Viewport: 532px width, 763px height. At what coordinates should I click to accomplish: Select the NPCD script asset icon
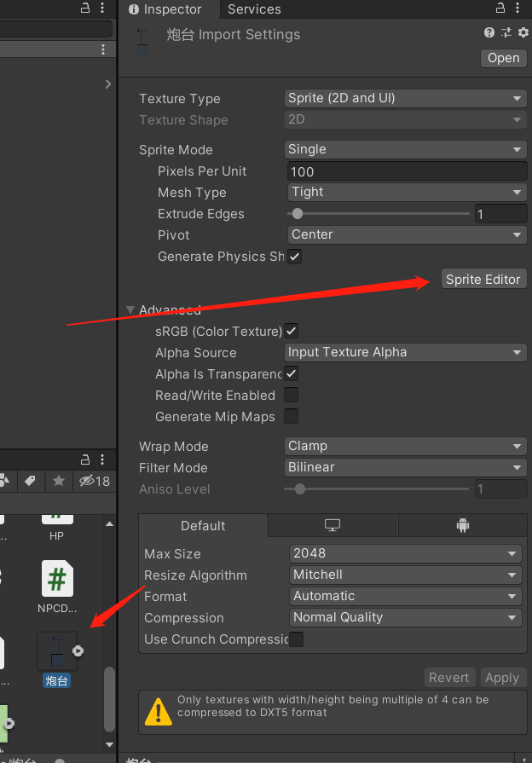57,579
